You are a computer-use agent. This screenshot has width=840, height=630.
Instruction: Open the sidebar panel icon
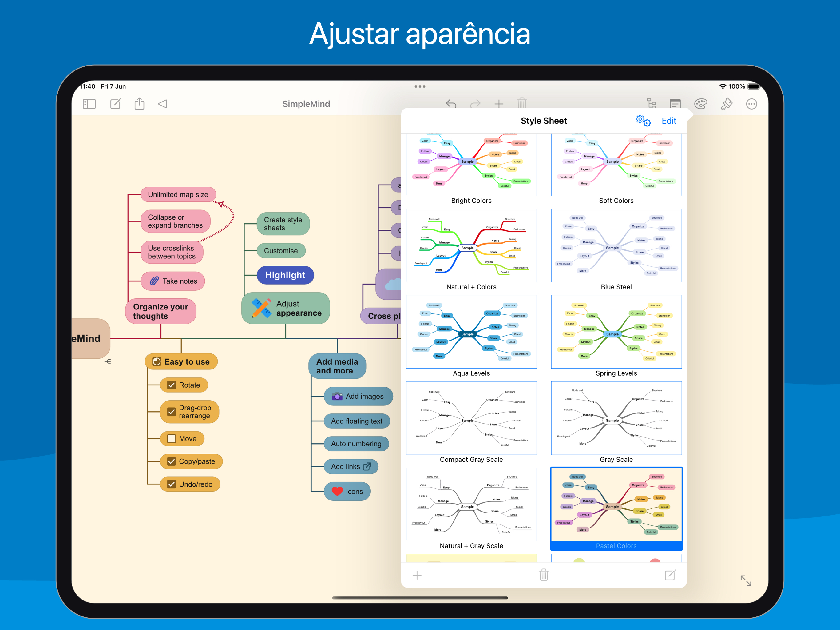click(x=89, y=104)
